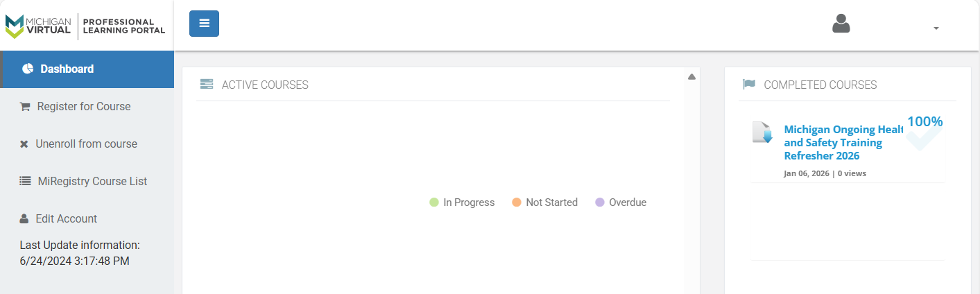
Task: Click the purple Overdue color dot
Action: coord(600,202)
